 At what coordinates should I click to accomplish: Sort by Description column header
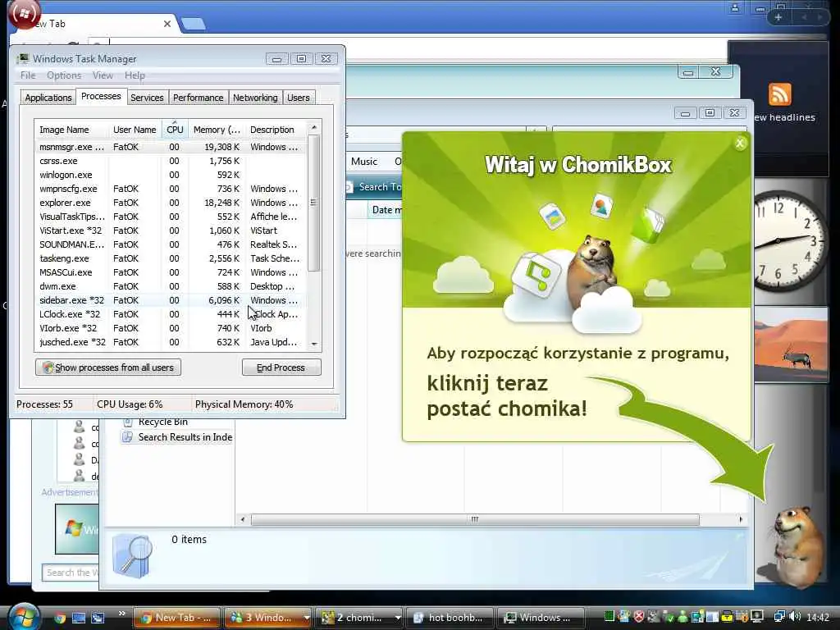coord(276,130)
